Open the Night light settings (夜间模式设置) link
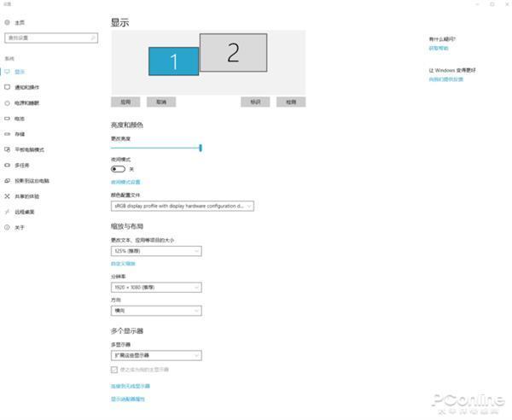This screenshot has height=420, width=512. (x=125, y=182)
